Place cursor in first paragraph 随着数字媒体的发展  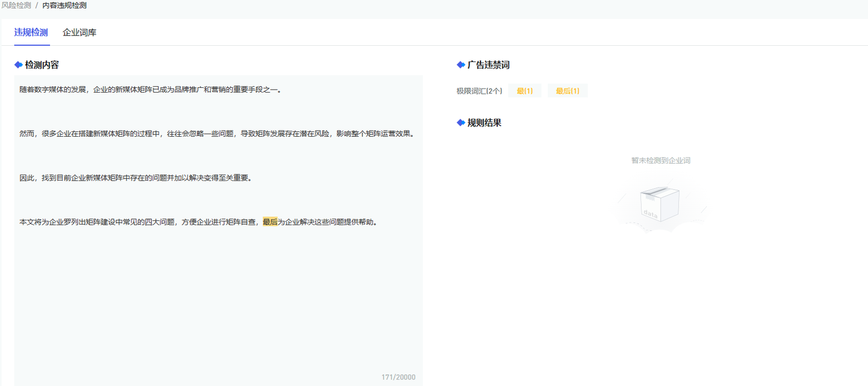(151, 90)
